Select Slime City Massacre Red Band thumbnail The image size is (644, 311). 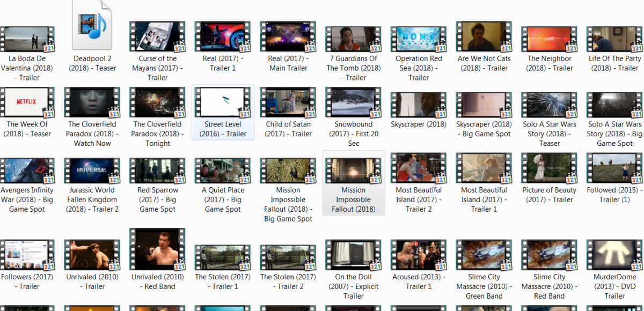pos(550,255)
